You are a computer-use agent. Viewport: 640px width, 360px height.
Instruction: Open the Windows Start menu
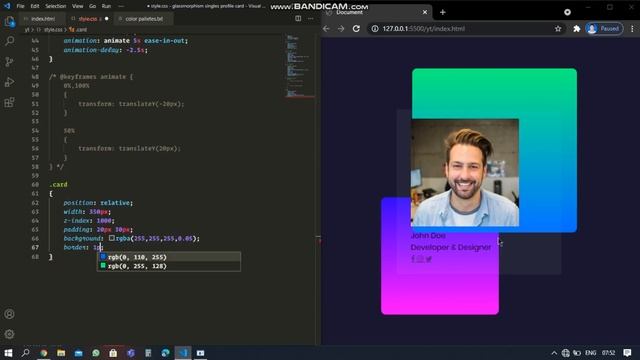tap(8, 353)
